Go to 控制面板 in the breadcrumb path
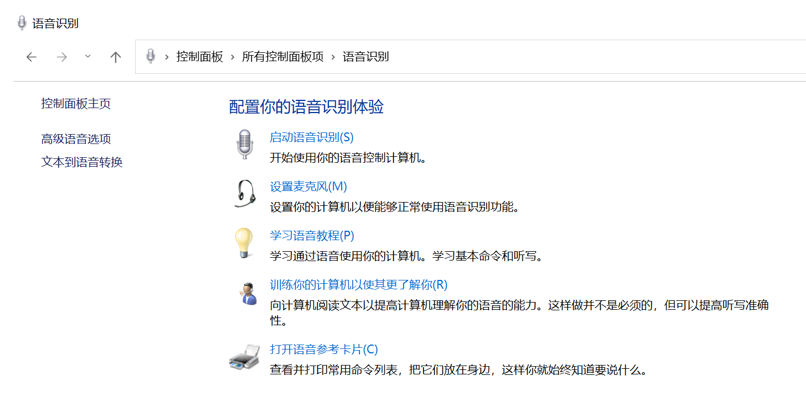 click(200, 57)
